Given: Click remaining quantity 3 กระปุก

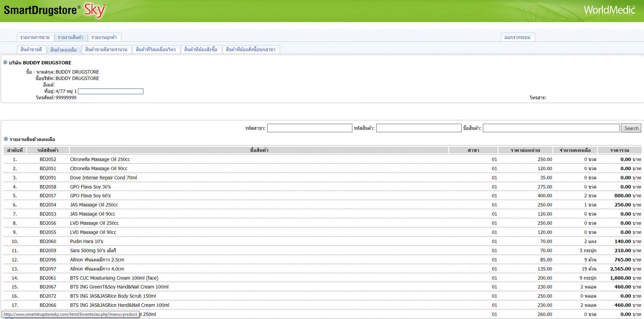Looking at the screenshot, I should [x=588, y=250].
